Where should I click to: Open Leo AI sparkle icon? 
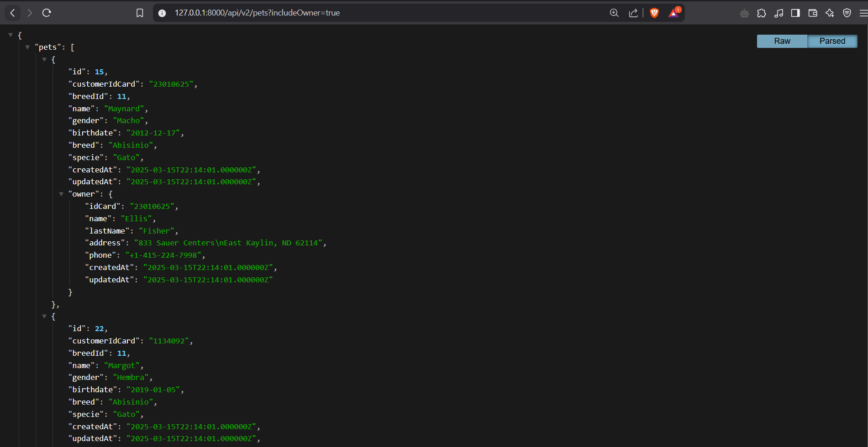pos(830,13)
